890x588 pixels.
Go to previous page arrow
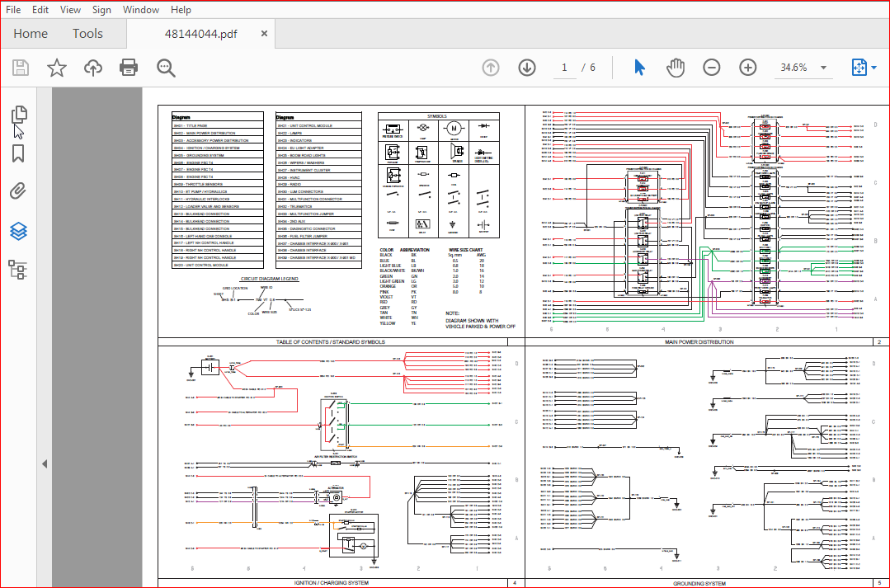(x=491, y=68)
